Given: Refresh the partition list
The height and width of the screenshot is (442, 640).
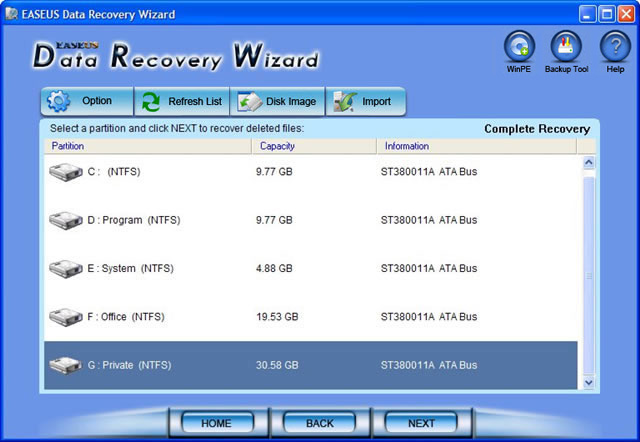Looking at the screenshot, I should [181, 101].
